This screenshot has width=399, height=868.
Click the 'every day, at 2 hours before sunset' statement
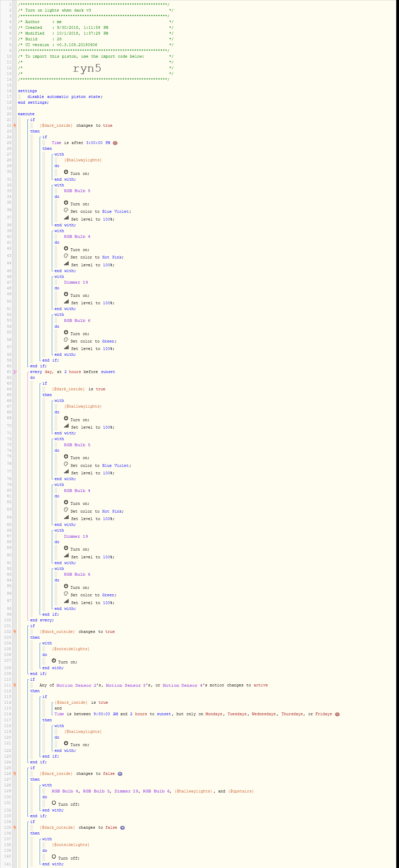click(72, 372)
